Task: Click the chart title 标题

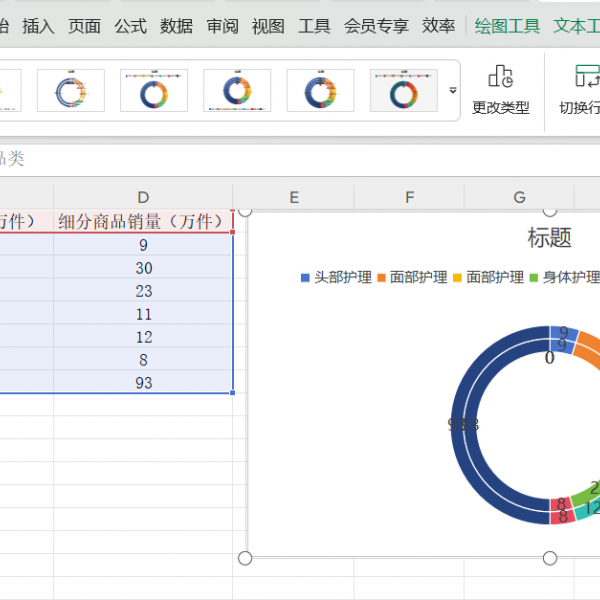Action: (x=549, y=238)
